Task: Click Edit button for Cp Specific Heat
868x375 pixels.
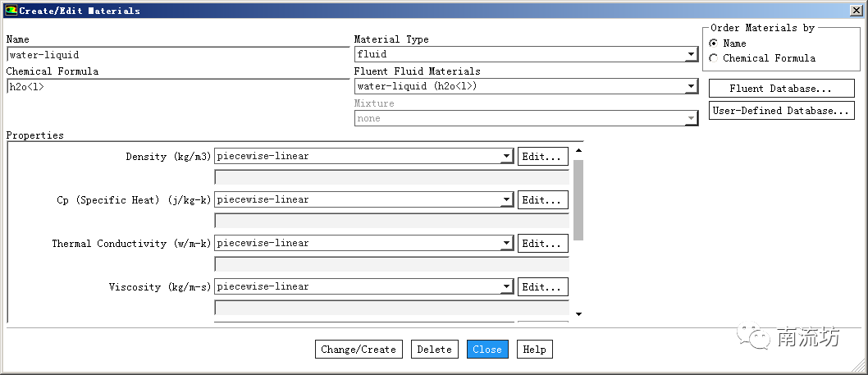Action: click(x=543, y=200)
